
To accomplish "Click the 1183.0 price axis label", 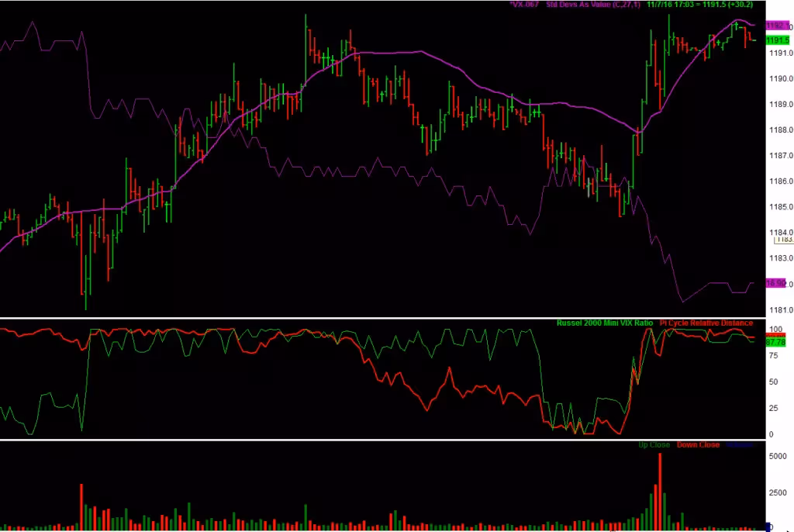I will pos(781,258).
